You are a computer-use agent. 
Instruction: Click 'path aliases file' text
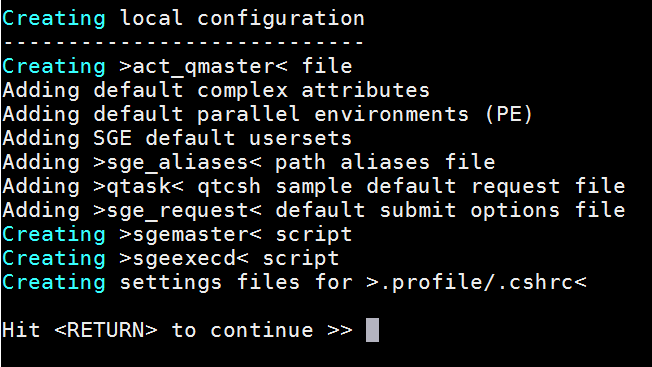pyautogui.click(x=385, y=163)
